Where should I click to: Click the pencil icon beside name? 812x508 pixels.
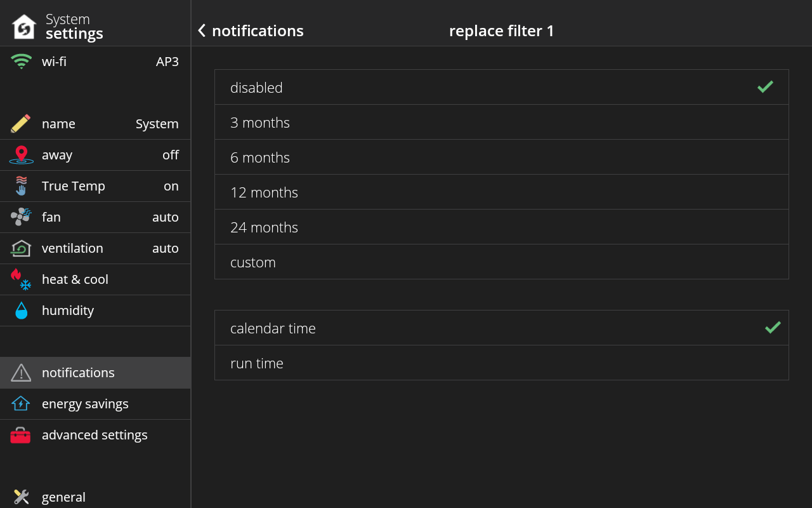pyautogui.click(x=21, y=124)
